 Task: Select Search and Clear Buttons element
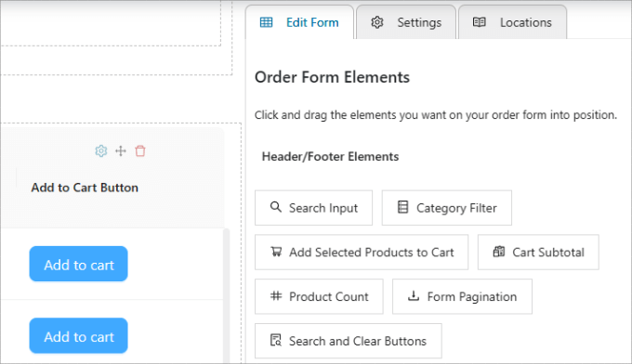tap(349, 341)
